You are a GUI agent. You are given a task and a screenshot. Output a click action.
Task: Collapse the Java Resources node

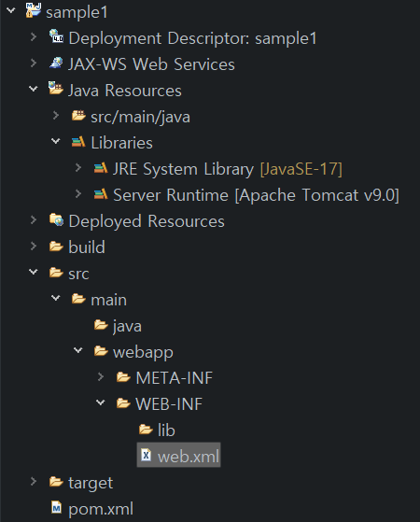[34, 90]
